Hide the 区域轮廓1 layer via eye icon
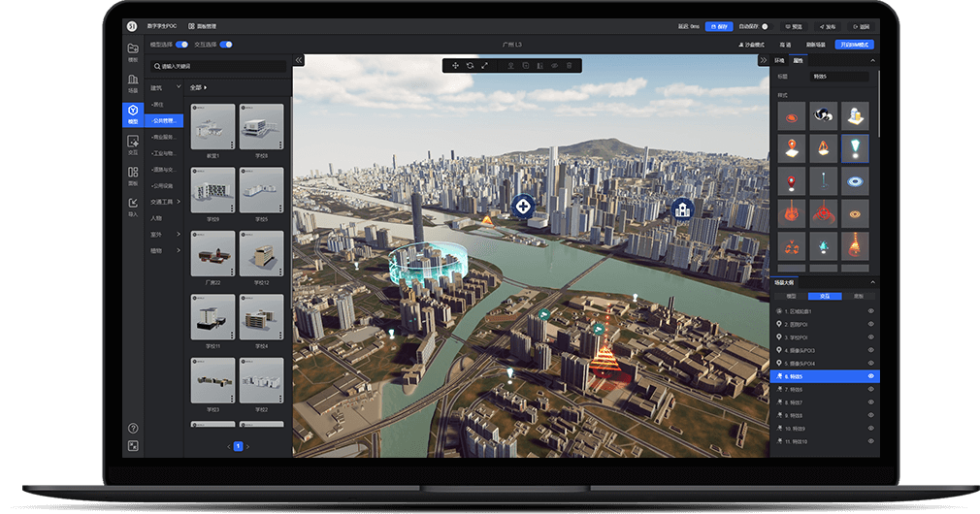 click(x=870, y=311)
